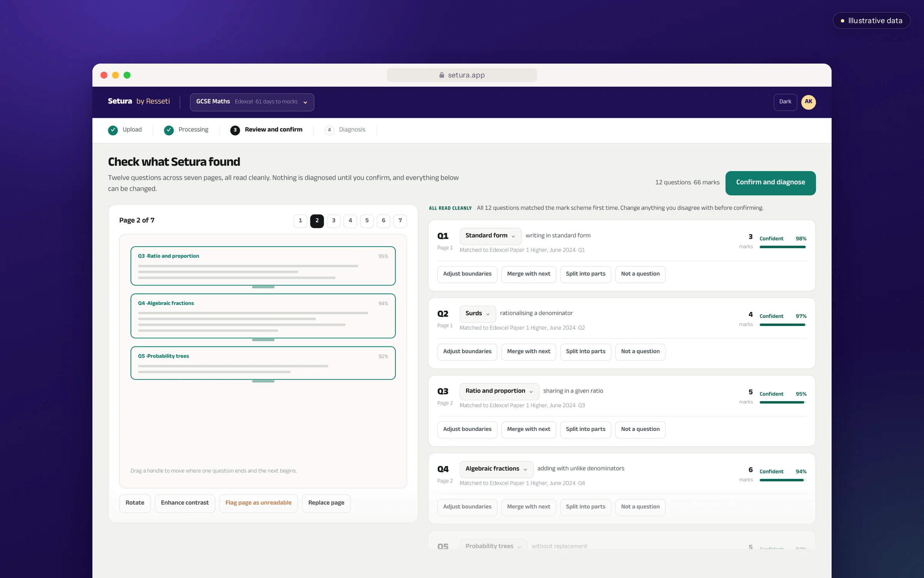
Task: Click the green Upload step checkmark
Action: (113, 130)
